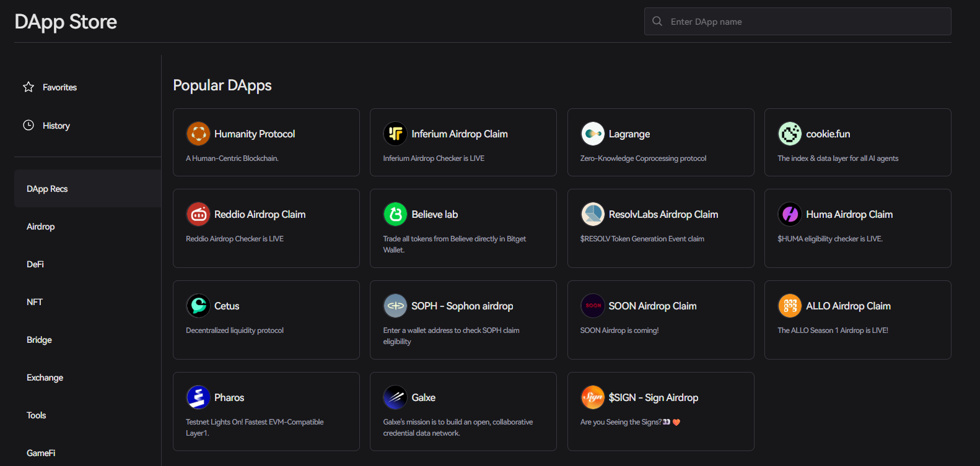The image size is (980, 466).
Task: Open the ALLO Airdrop Claim card title
Action: (848, 306)
